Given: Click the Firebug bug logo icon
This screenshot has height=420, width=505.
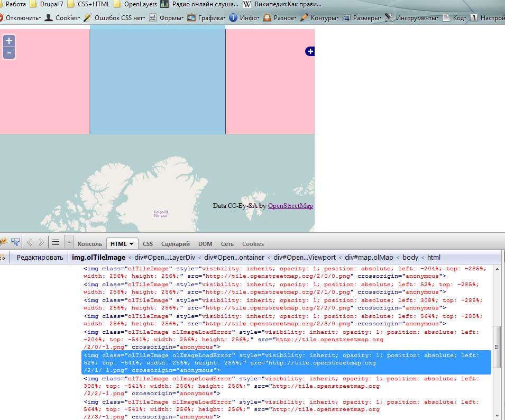Looking at the screenshot, I should 3,242.
